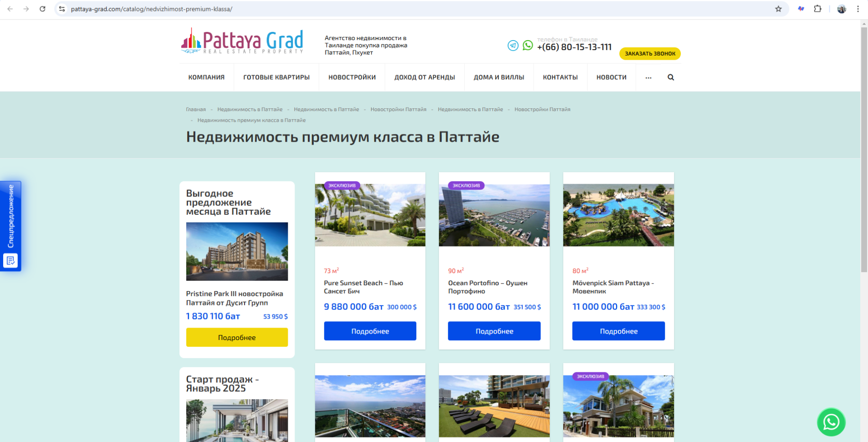This screenshot has height=442, width=868.
Task: Open the sea view balcony photo in second row
Action: coord(370,406)
